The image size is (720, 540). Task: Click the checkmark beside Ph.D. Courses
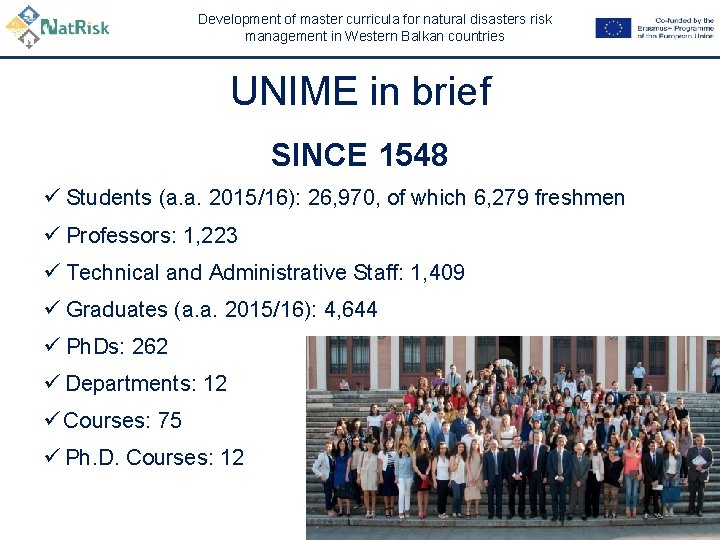point(52,455)
